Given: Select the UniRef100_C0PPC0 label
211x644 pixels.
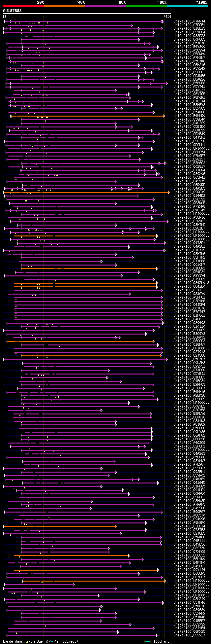Looking at the screenshot, I should (190, 494).
